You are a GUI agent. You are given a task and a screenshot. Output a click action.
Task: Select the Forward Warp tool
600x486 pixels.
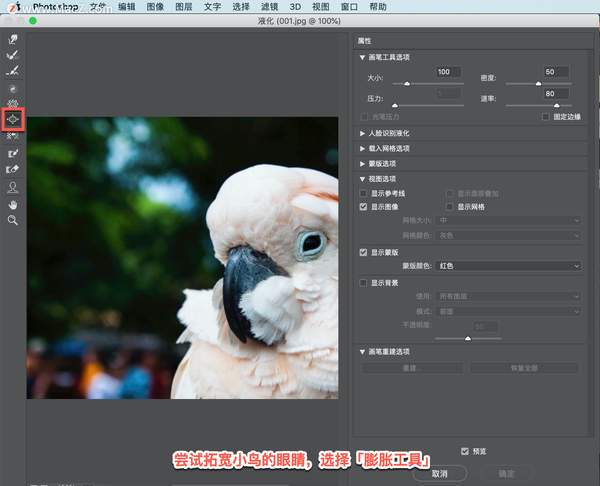pyautogui.click(x=13, y=39)
